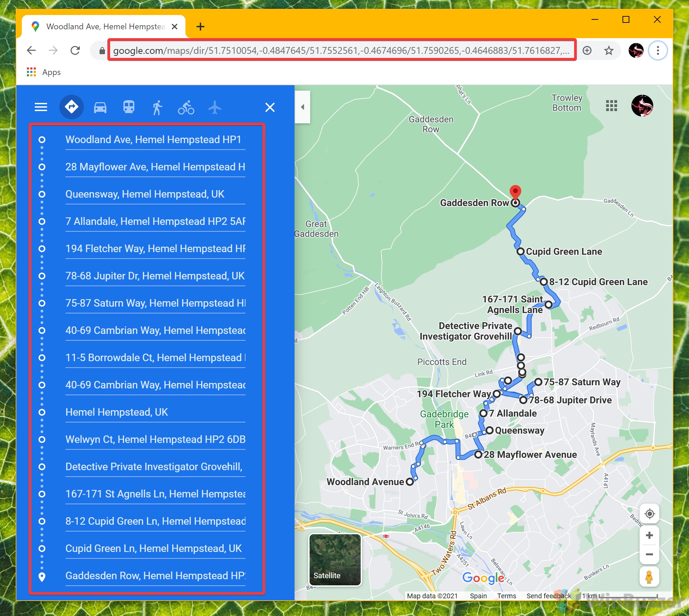The width and height of the screenshot is (689, 616).
Task: Close the directions panel
Action: [270, 107]
